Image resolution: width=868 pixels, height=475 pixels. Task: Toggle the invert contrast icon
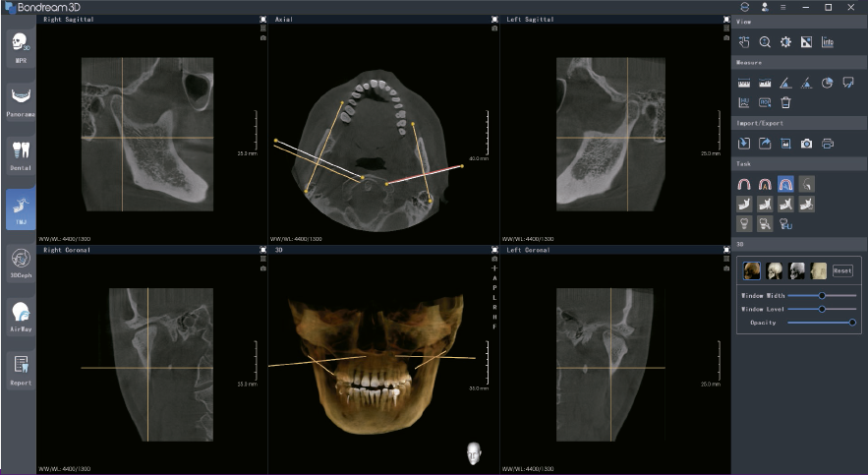pos(806,41)
